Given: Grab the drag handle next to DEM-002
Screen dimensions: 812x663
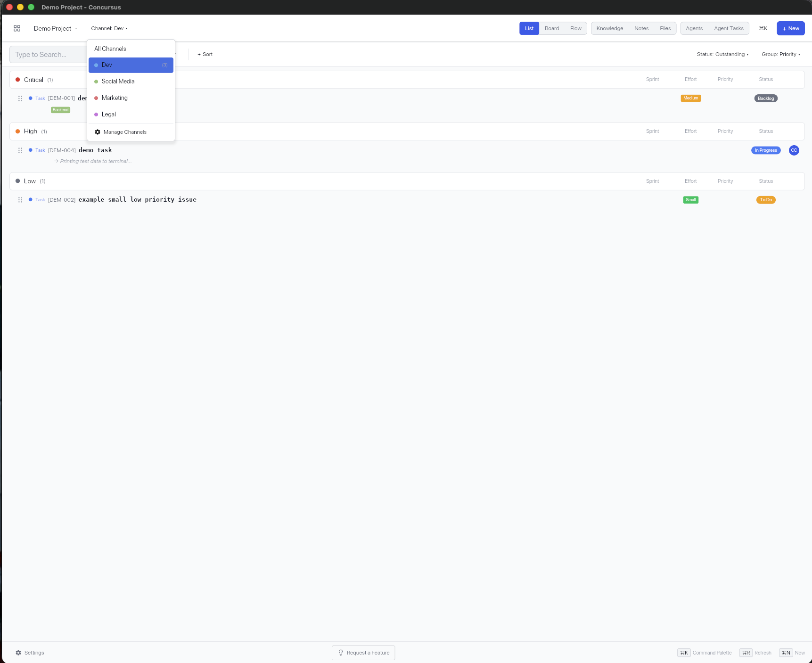Looking at the screenshot, I should 20,200.
